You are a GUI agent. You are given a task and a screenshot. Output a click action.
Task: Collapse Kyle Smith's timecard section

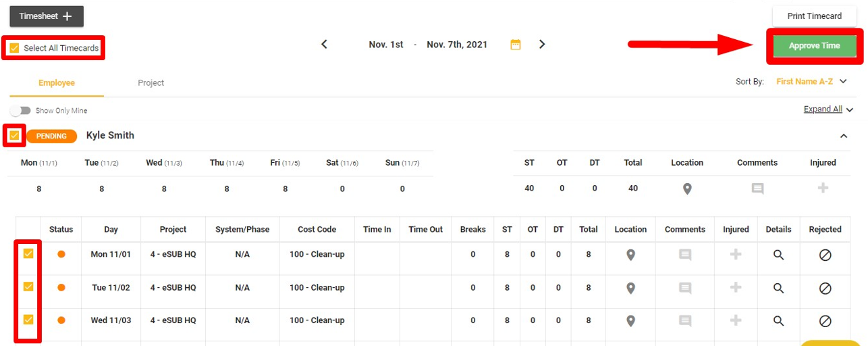tap(843, 137)
